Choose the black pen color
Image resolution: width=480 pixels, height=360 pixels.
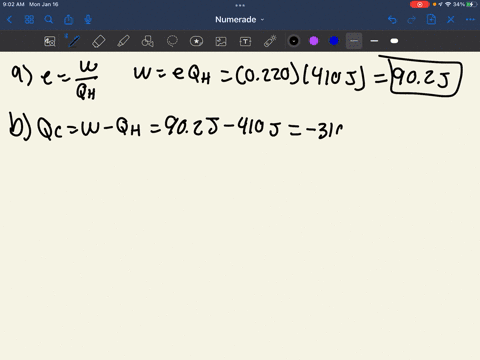click(294, 41)
